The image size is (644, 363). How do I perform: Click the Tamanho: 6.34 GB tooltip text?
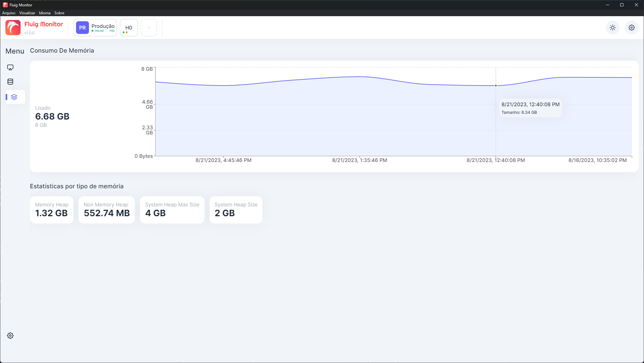(519, 113)
